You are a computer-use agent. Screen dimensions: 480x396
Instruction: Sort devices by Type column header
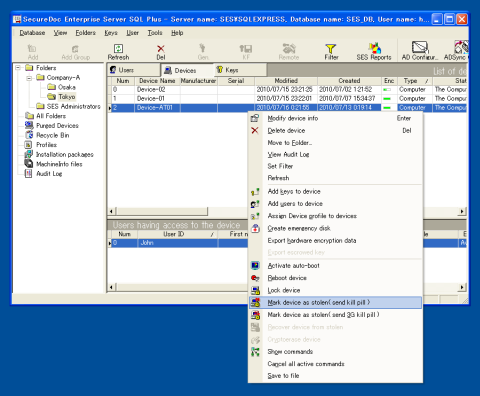coord(415,81)
